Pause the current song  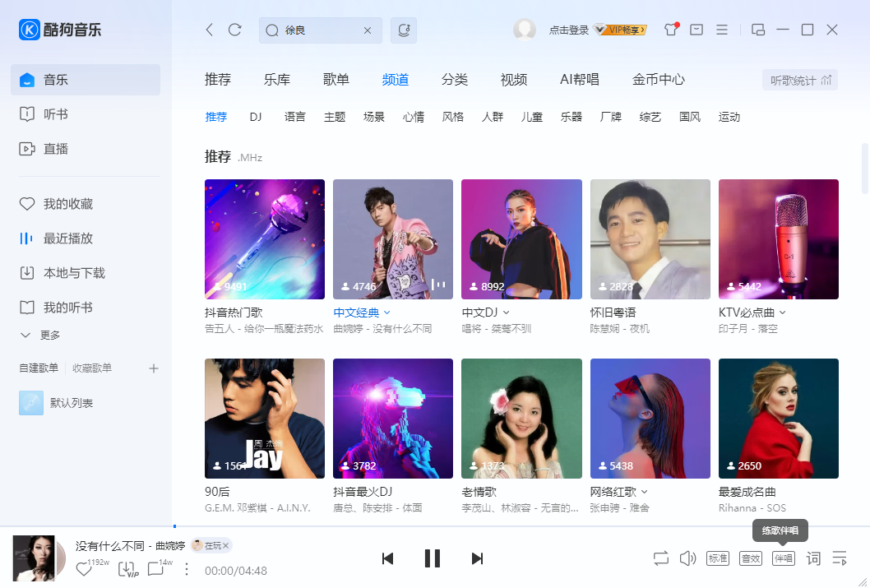[433, 558]
